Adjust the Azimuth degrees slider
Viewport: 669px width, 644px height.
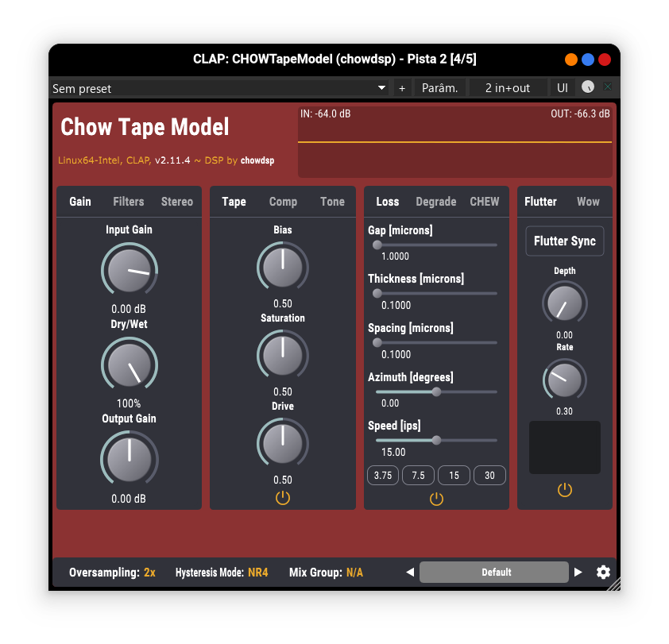click(435, 391)
